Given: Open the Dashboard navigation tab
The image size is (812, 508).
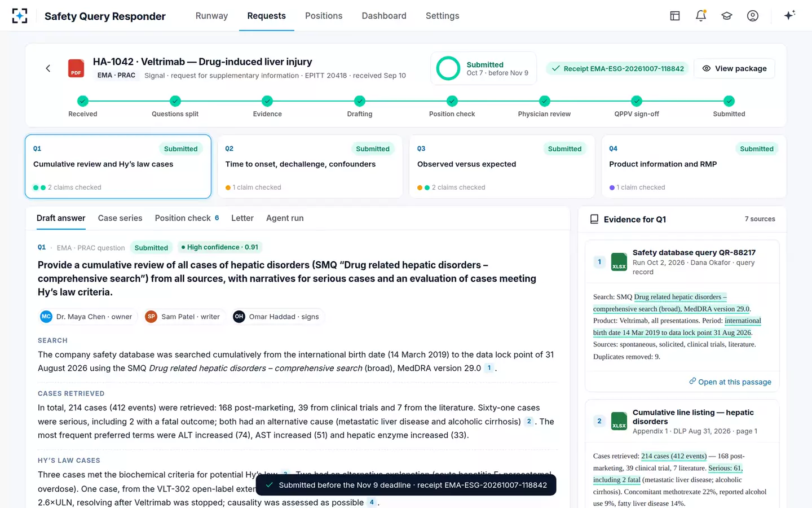Looking at the screenshot, I should pyautogui.click(x=384, y=16).
